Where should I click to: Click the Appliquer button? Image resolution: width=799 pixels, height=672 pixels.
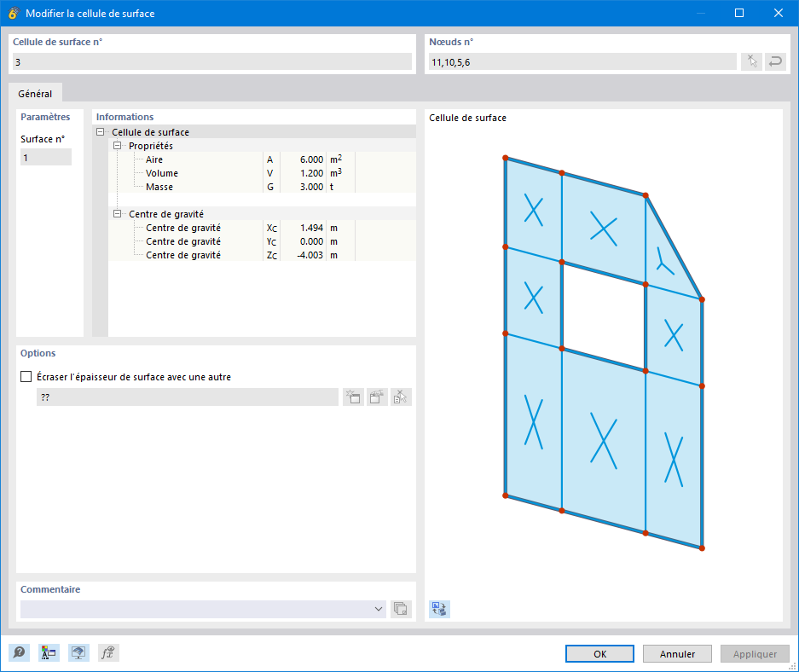(x=755, y=653)
